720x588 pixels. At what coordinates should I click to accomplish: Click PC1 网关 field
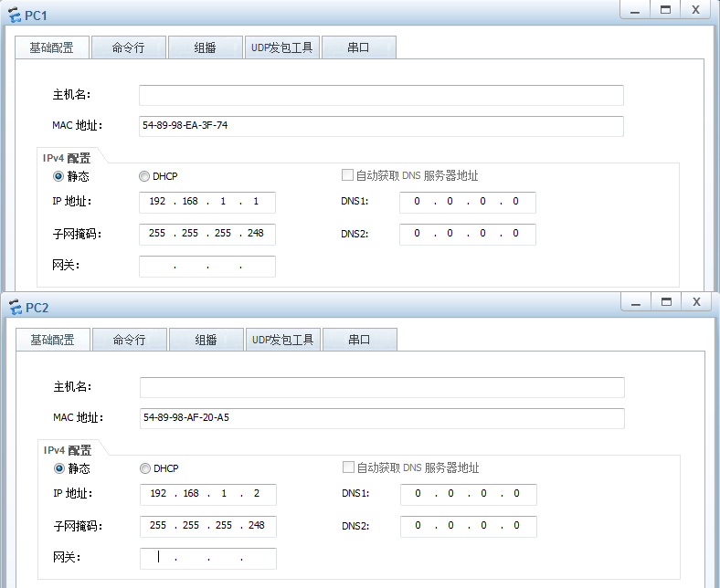point(207,267)
